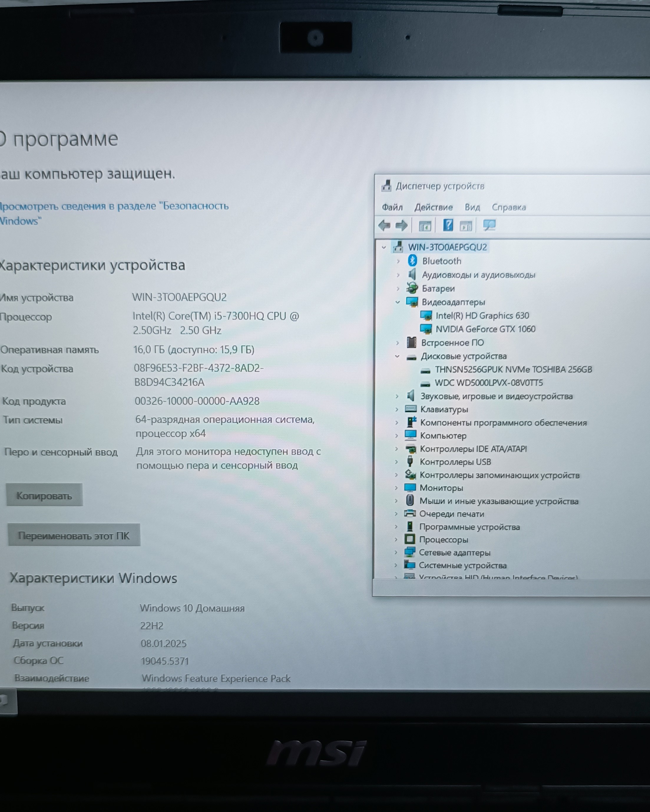Screen dimensions: 650x812
Task: Click the Forward arrow toolbar icon
Action: (x=401, y=226)
